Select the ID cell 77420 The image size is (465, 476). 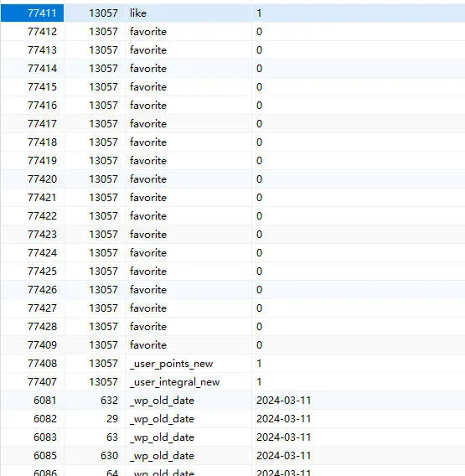tap(32, 179)
